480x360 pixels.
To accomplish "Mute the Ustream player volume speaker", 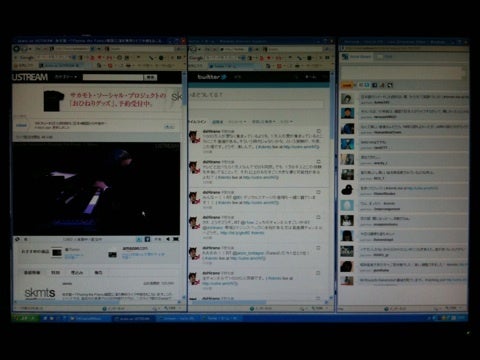I will click(168, 239).
